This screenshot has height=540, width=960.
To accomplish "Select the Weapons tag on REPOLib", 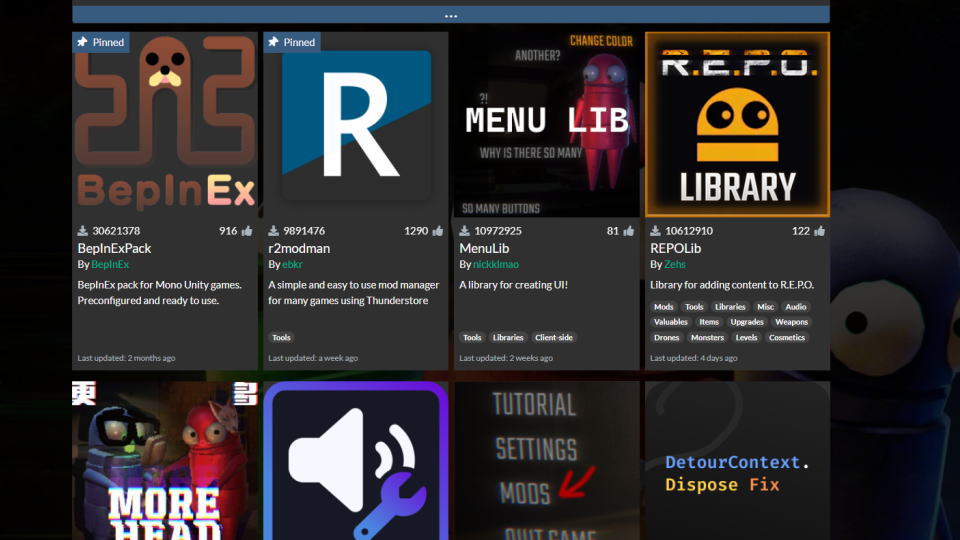I will [792, 322].
